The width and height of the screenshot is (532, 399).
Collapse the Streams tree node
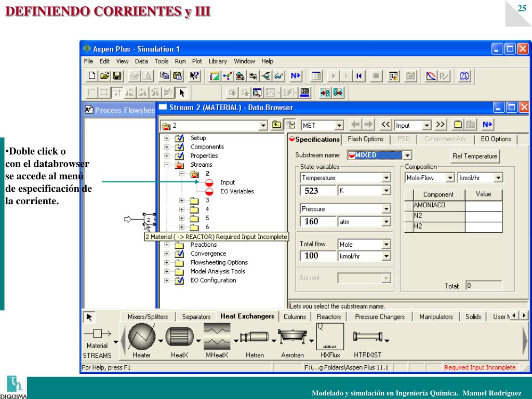pos(167,165)
